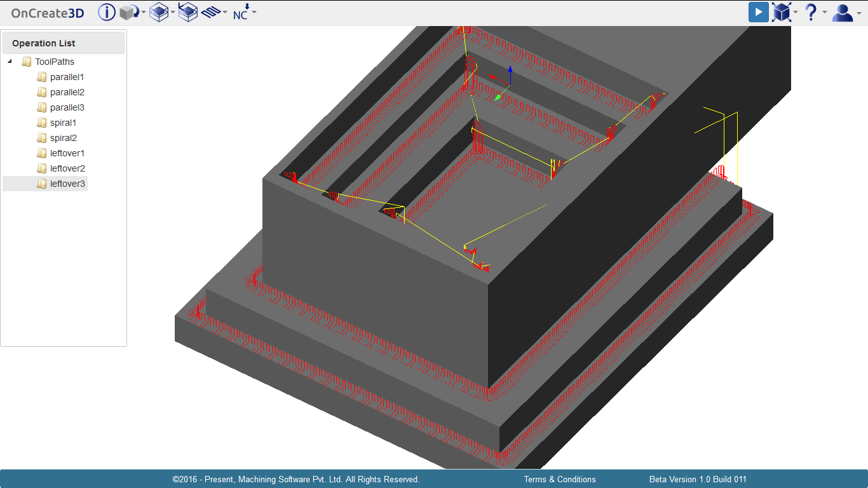Collapse the ToolPaths tree node

pos(10,62)
